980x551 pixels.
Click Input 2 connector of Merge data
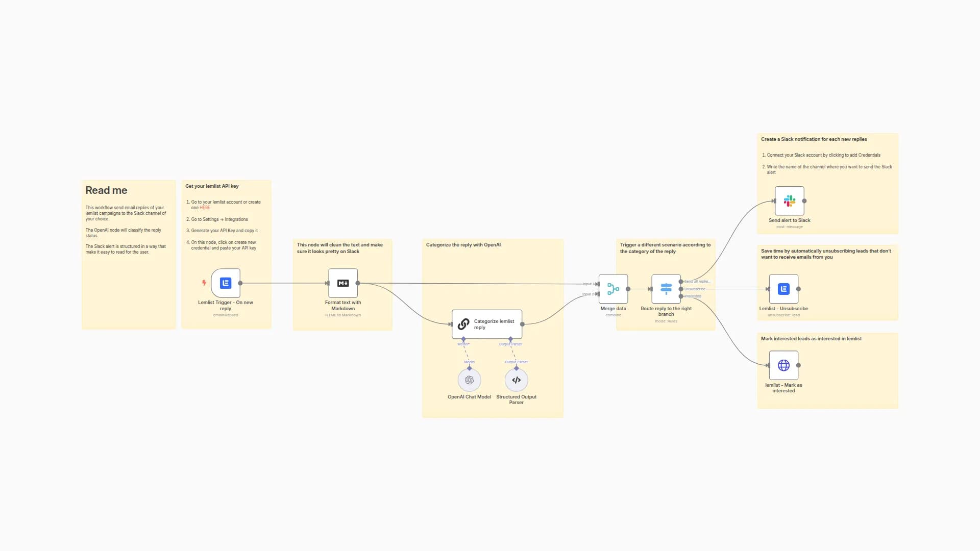[x=597, y=294]
